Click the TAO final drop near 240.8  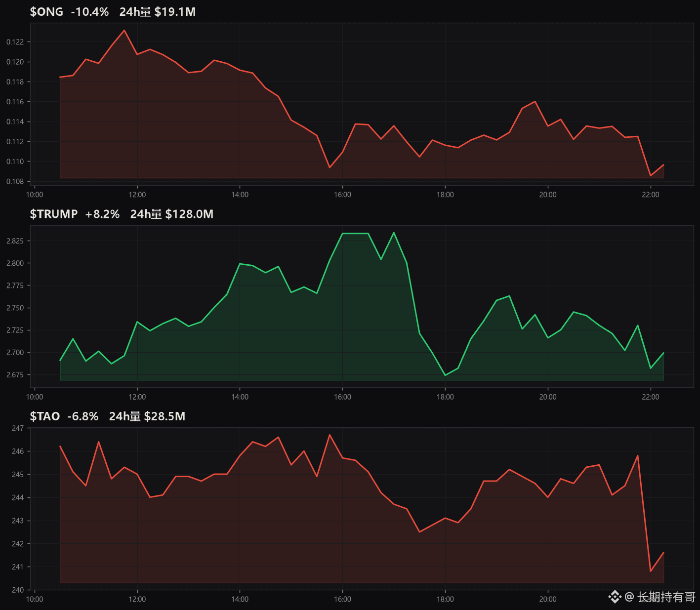(651, 571)
